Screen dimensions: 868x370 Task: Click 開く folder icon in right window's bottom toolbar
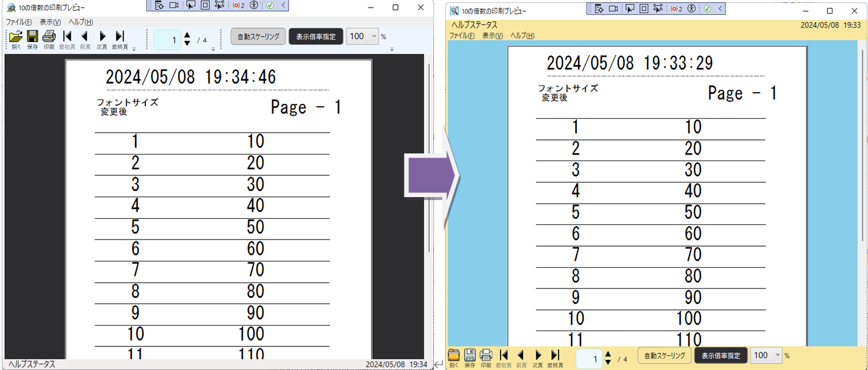click(x=453, y=355)
